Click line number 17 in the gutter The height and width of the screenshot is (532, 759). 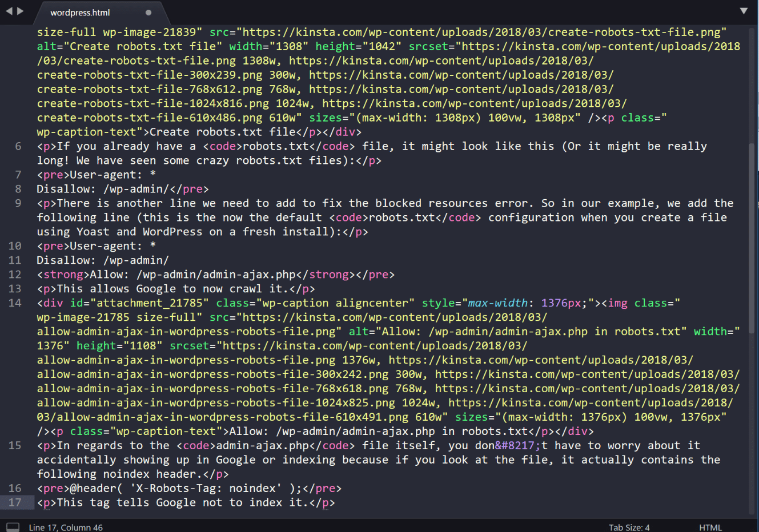(15, 502)
